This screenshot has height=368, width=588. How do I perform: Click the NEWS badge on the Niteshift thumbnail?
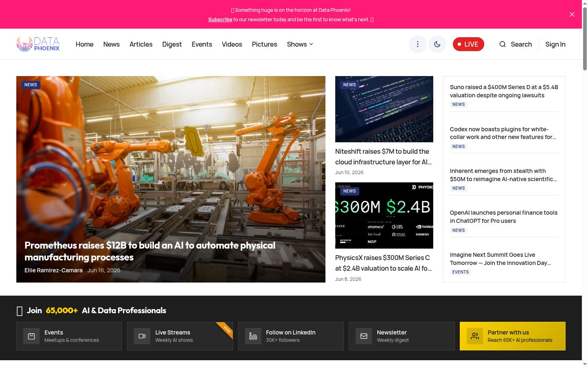click(x=350, y=85)
